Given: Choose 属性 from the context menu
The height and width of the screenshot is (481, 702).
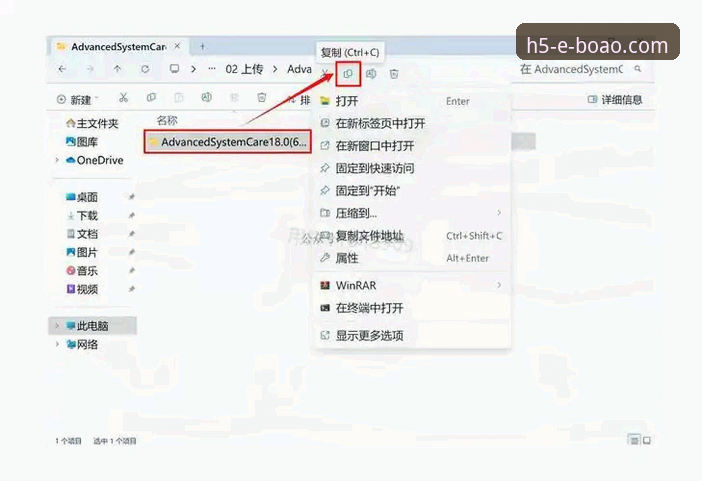Looking at the screenshot, I should pyautogui.click(x=412, y=258).
